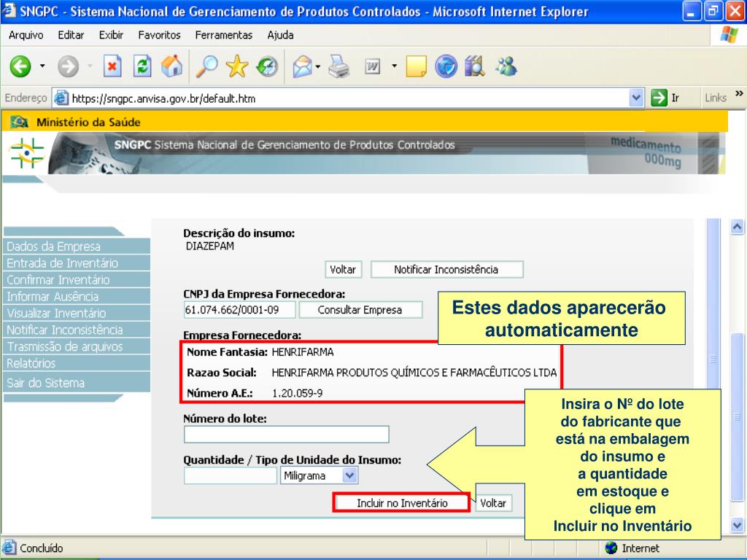The height and width of the screenshot is (560, 747).
Task: Open the Exibir menu
Action: point(111,35)
